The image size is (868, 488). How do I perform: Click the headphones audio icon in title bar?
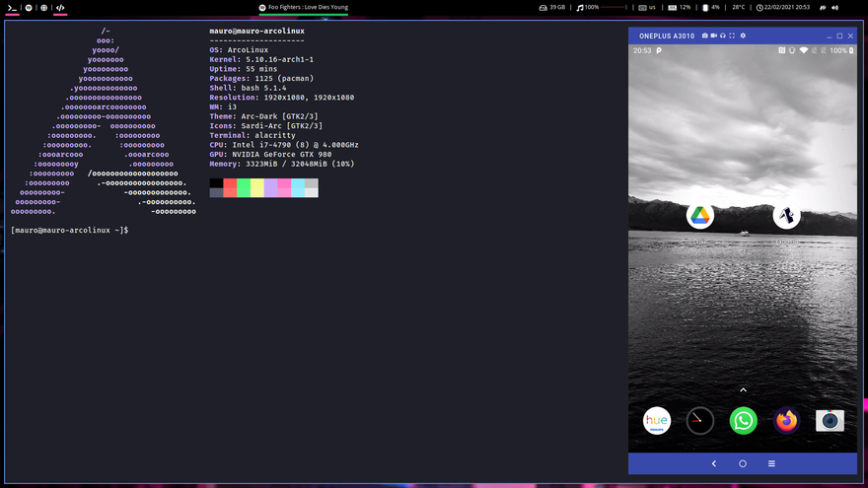click(723, 35)
